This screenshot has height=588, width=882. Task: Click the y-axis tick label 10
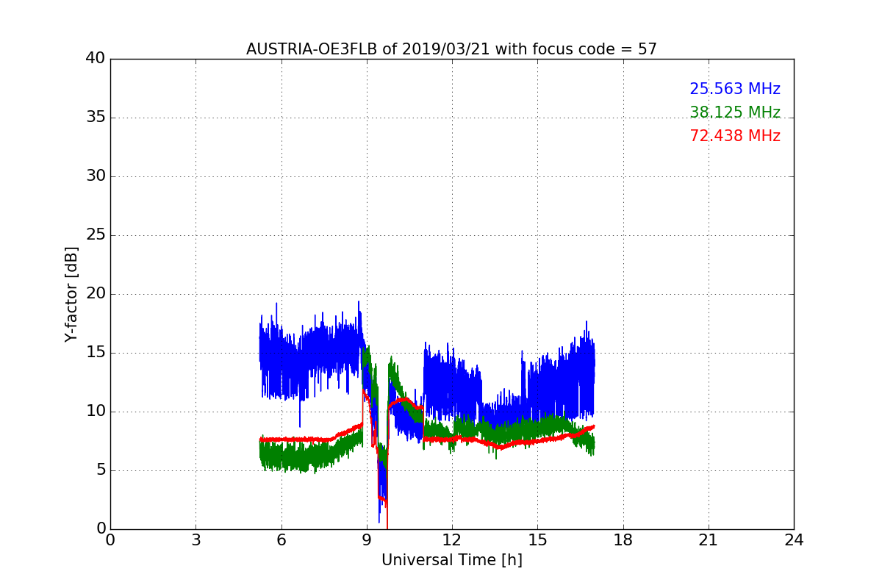coord(95,412)
